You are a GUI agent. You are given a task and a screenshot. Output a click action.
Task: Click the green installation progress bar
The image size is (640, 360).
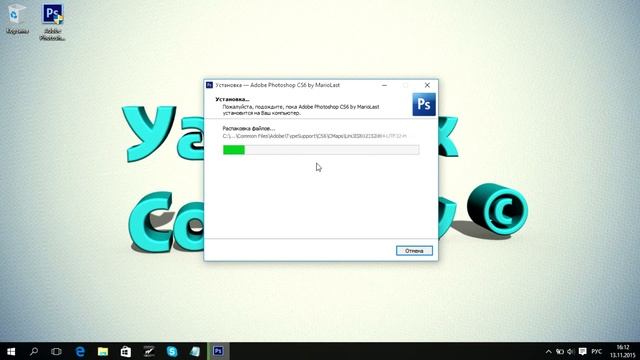click(x=321, y=150)
